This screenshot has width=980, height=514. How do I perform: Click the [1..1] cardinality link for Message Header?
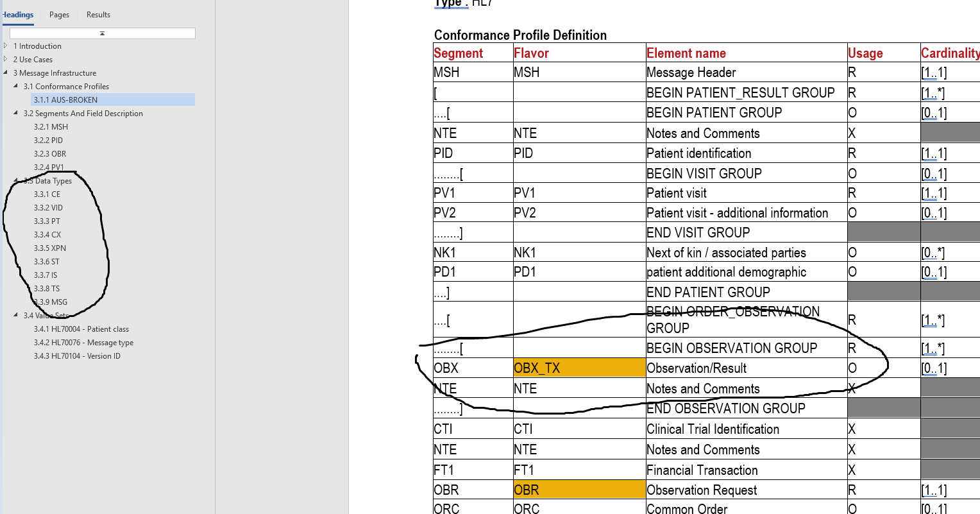tap(933, 72)
